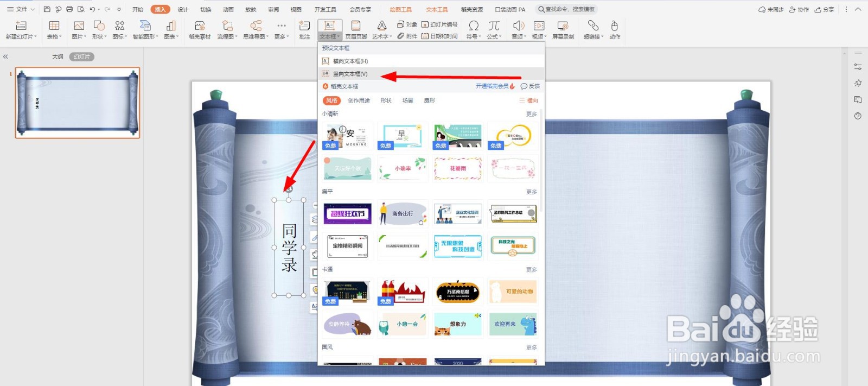Choose the 小确幸 text box template

click(x=403, y=168)
